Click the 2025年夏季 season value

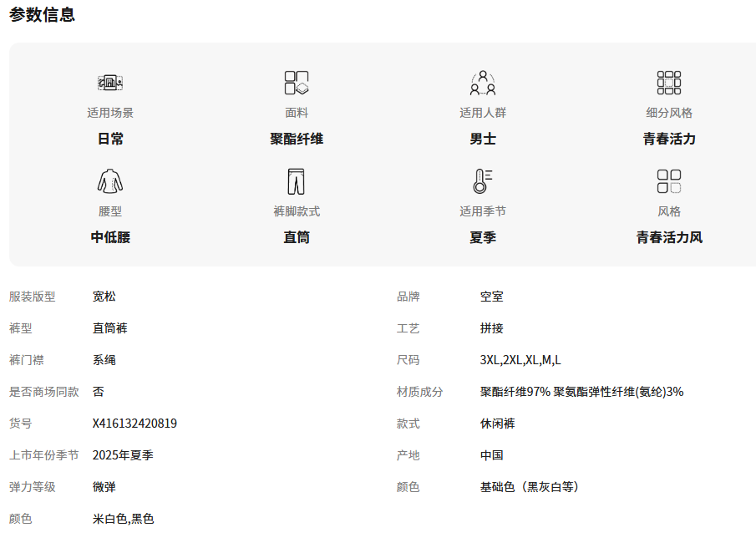(123, 455)
